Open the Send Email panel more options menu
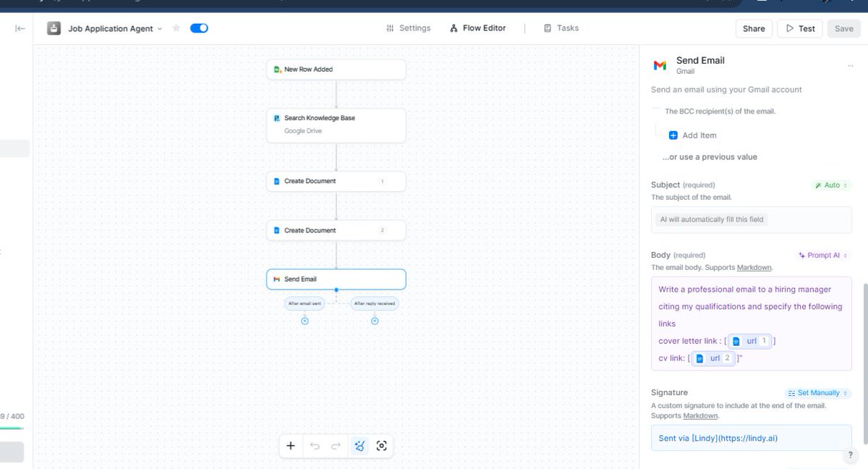Viewport: 868px width, 469px height. (x=850, y=65)
